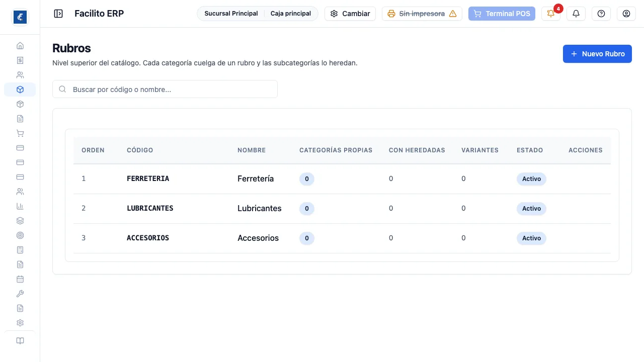Image resolution: width=644 pixels, height=362 pixels.
Task: Click the Facilito logo in the corner
Action: 20,17
